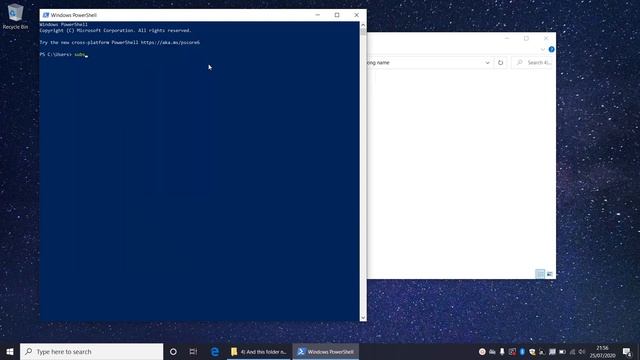Open the Recycle Bin desktop icon
640x360 pixels.
(x=15, y=16)
